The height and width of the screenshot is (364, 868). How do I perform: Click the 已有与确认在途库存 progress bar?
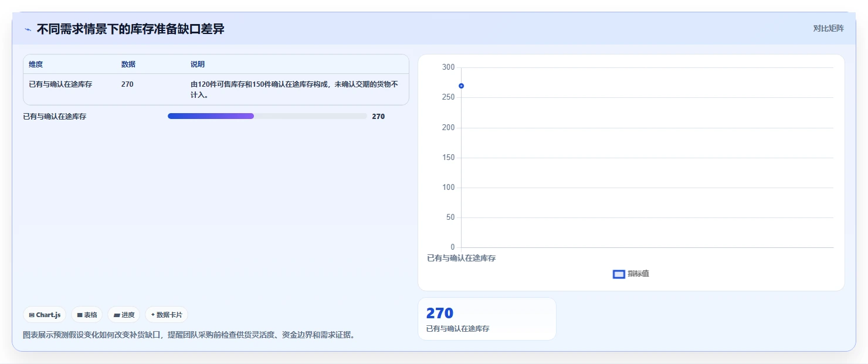pos(267,116)
